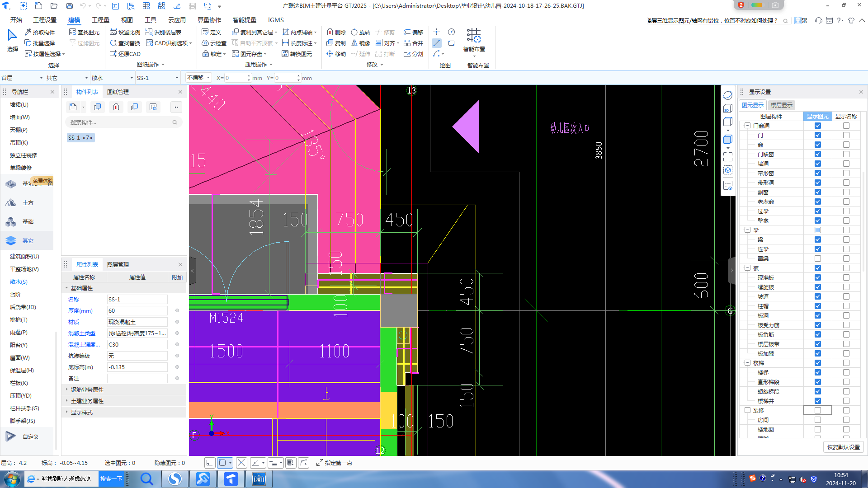Toggle 现浇板 display checkbox
Viewport: 868px width, 488px height.
tap(817, 277)
